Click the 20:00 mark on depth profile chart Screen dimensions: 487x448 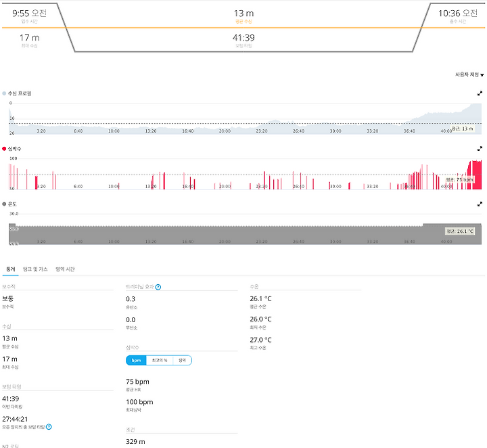tap(225, 131)
